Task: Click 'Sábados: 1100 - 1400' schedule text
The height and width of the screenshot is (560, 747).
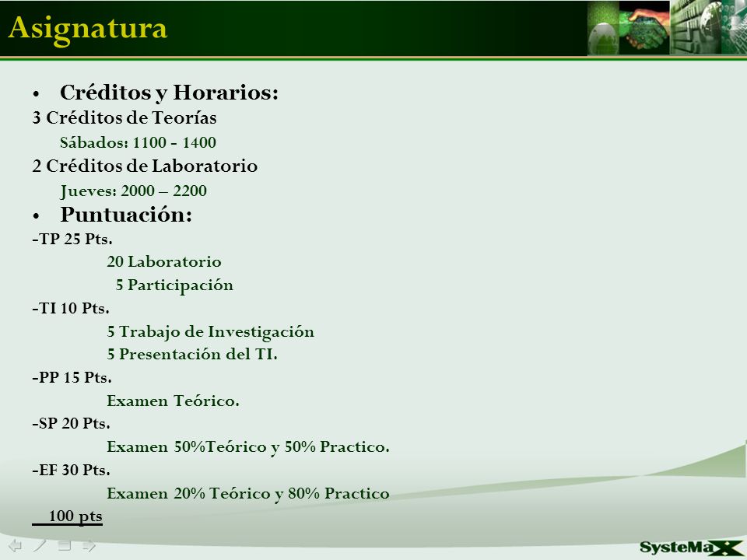Action: [x=139, y=142]
